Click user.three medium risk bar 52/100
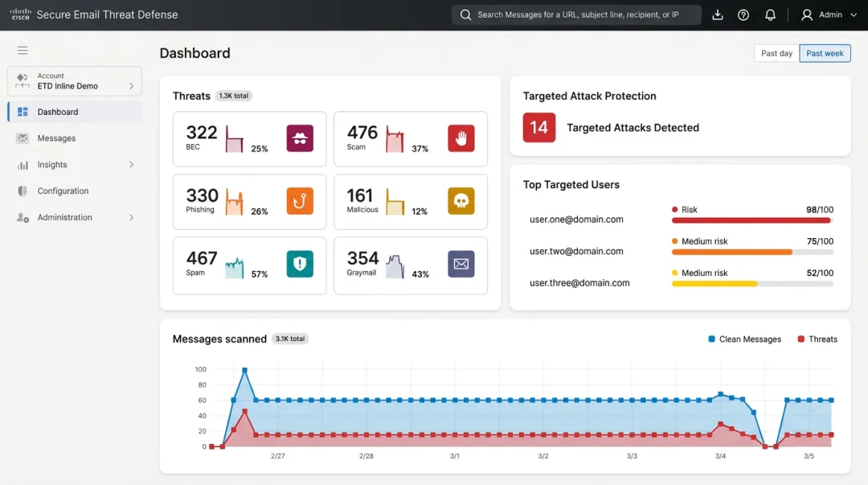868x485 pixels. click(x=752, y=284)
